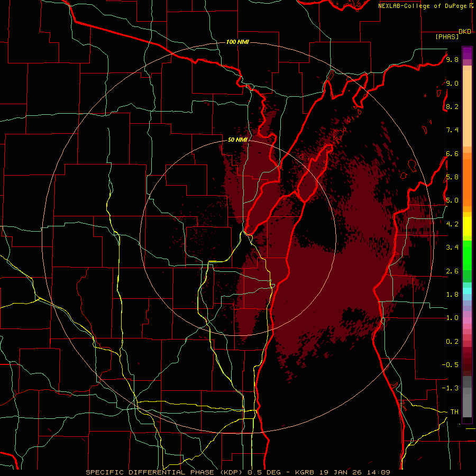Screen dimensions: 476x476
Task: Click the -0.5 scale value
Action: click(x=450, y=365)
